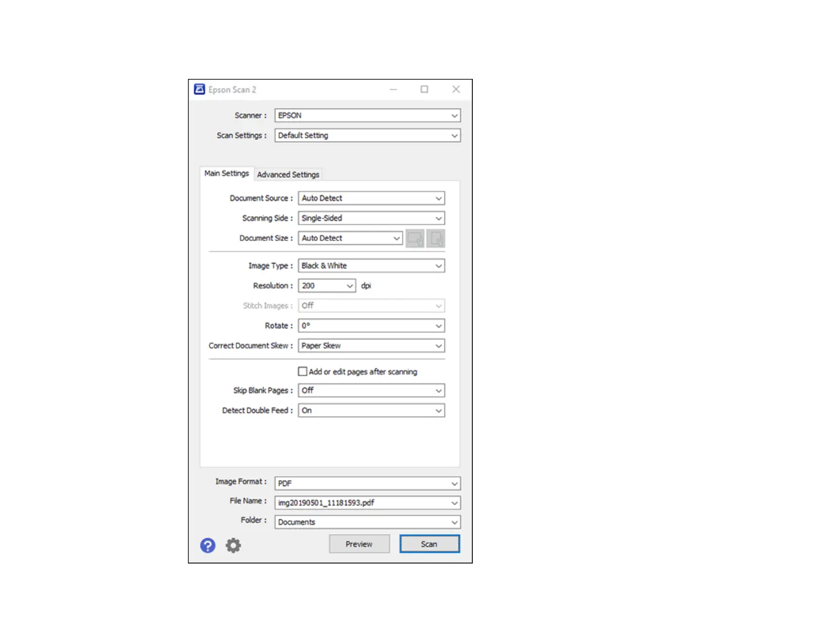Open the Document Size dropdown

(350, 238)
